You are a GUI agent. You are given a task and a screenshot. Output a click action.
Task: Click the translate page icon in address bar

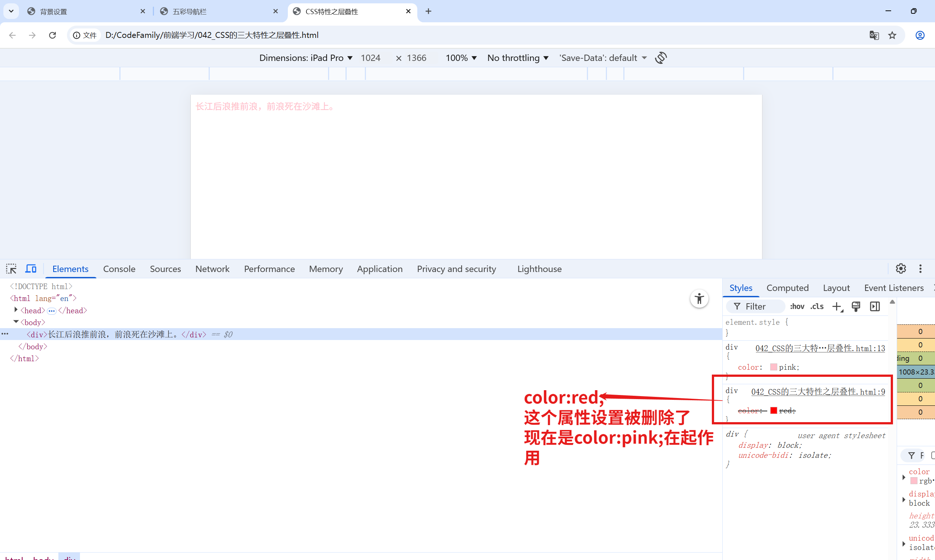coord(874,35)
